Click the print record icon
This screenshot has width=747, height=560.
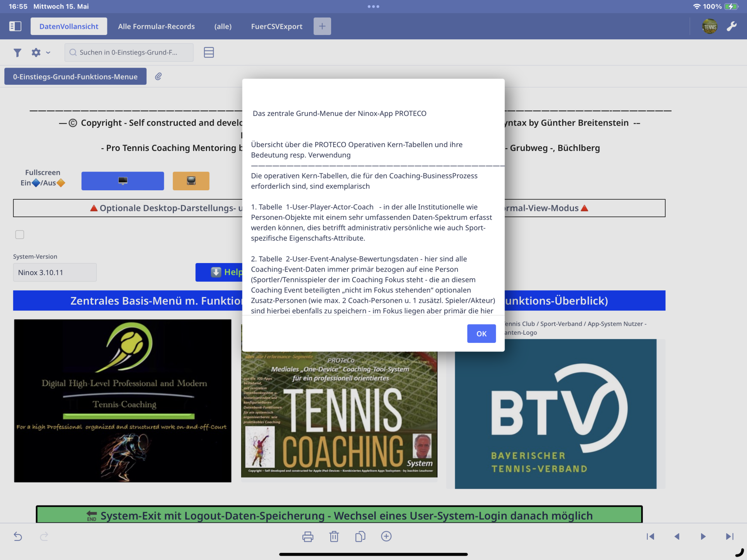click(307, 537)
